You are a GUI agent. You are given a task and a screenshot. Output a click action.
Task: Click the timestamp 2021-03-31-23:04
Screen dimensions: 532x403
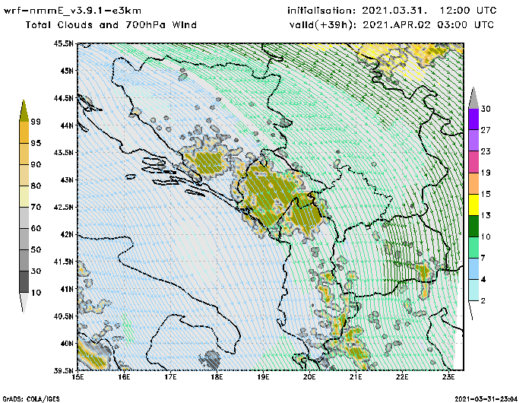click(486, 399)
